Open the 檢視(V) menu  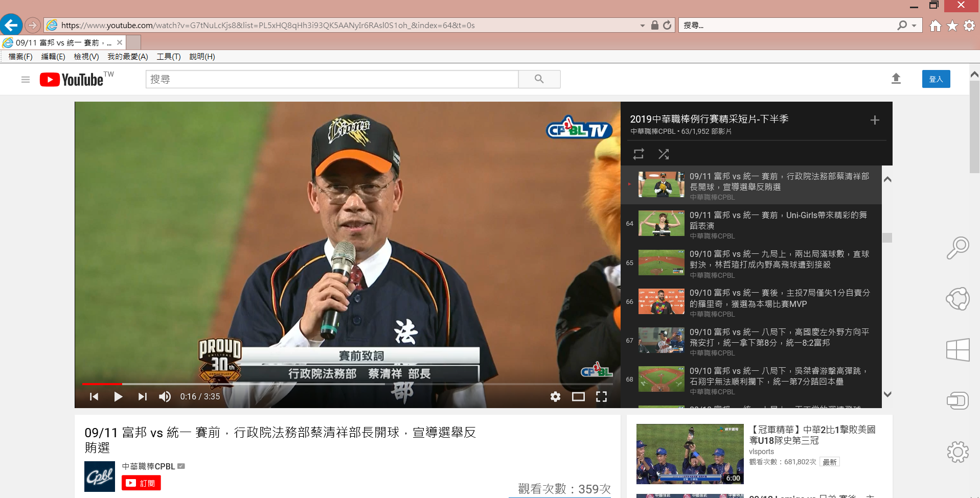click(x=86, y=57)
